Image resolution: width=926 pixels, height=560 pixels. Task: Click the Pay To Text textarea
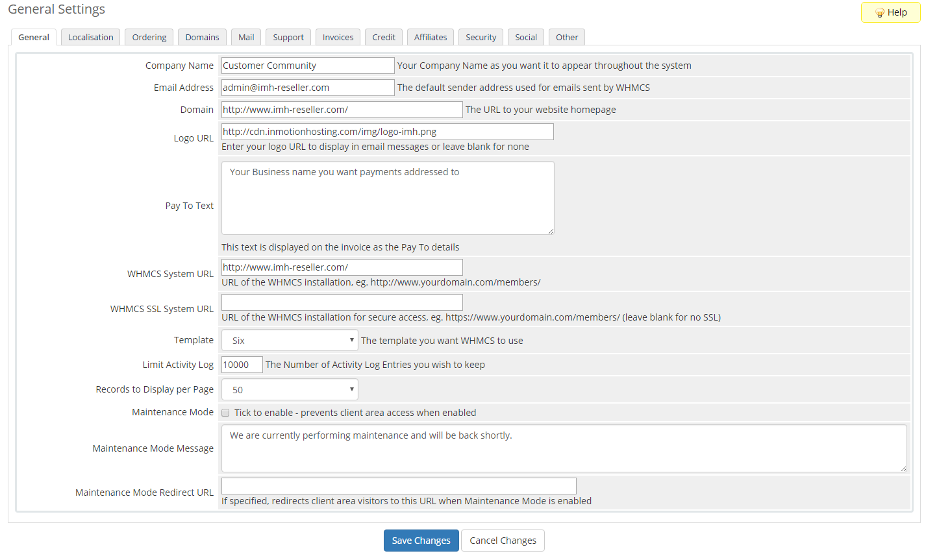[387, 198]
